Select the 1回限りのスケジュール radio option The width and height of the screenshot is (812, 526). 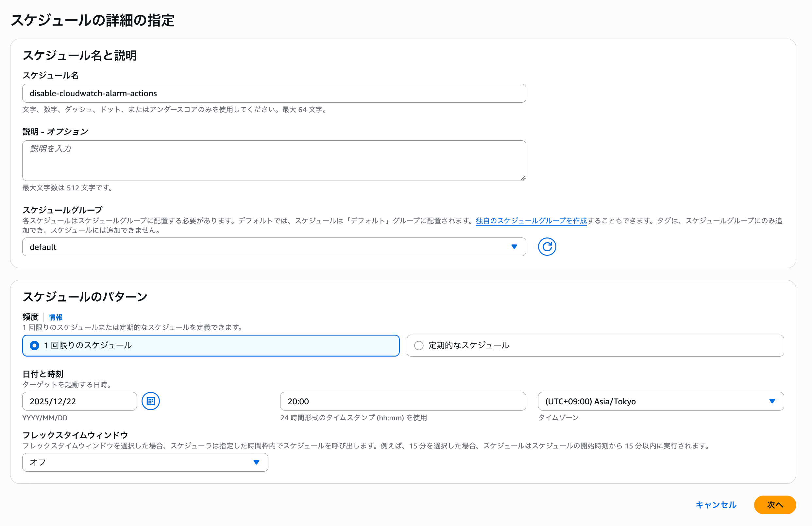[34, 345]
